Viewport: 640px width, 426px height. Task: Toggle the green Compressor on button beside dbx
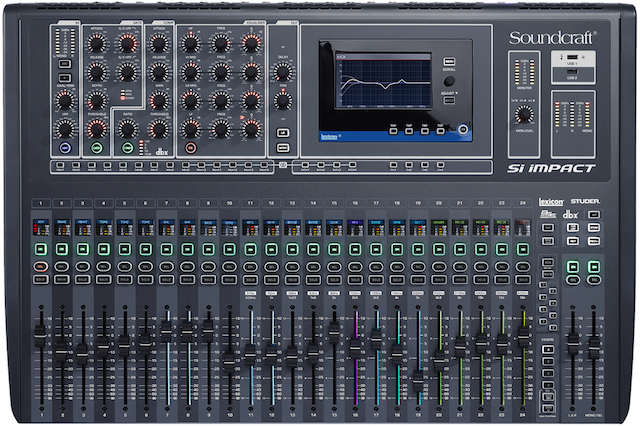coord(128,148)
